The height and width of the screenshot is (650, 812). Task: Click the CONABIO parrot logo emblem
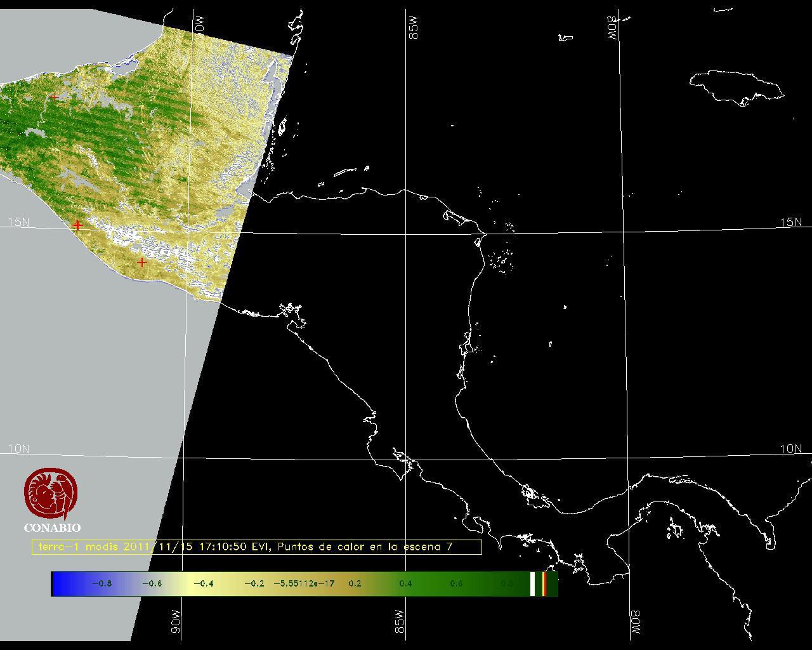pyautogui.click(x=51, y=494)
